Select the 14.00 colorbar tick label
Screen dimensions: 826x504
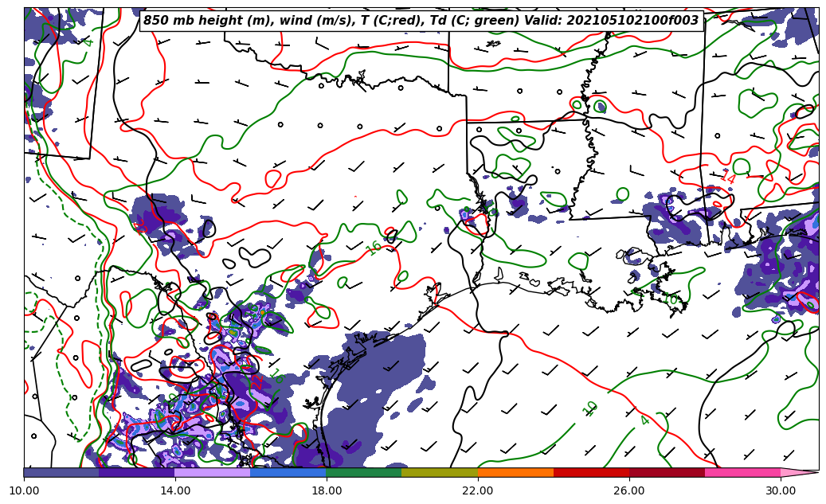click(x=175, y=490)
